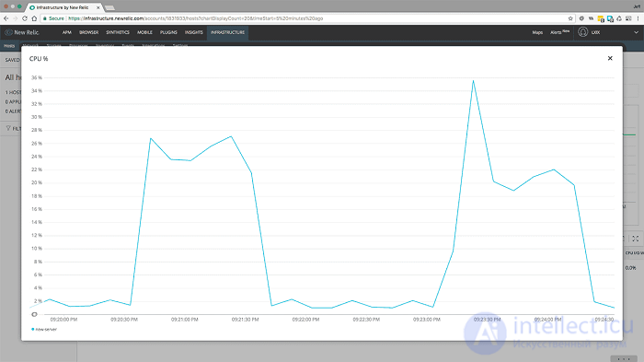Open the INSIGHTS tab
The image size is (644, 362).
point(193,32)
